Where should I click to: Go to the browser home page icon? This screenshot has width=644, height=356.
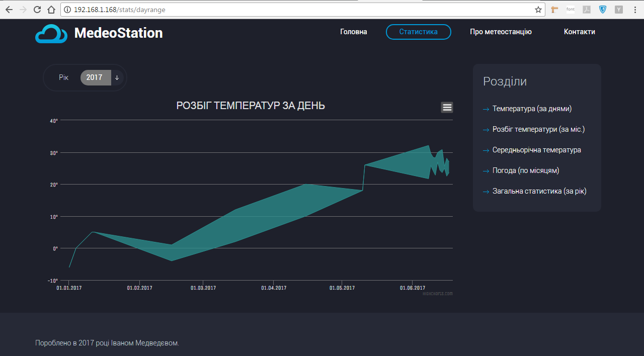51,10
